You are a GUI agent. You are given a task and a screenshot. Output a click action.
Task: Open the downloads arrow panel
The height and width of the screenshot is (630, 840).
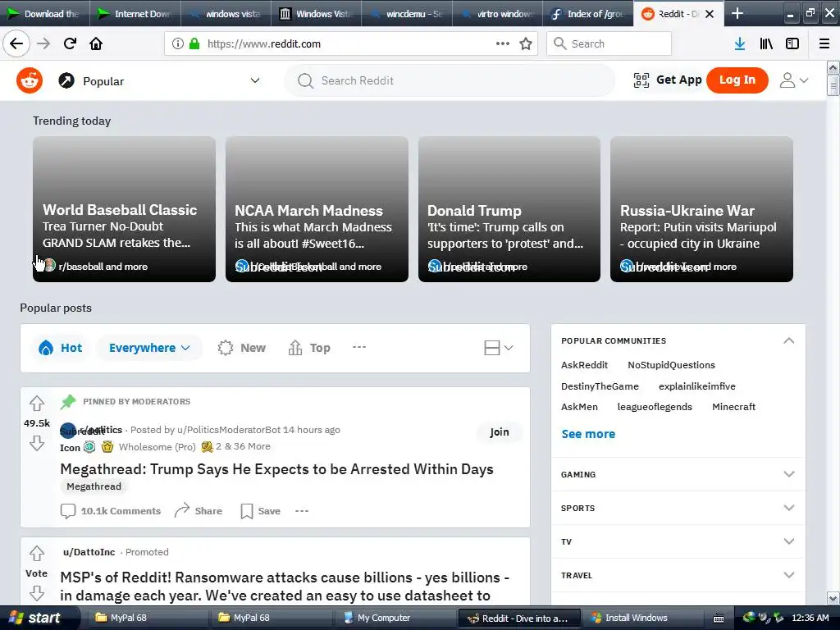click(x=740, y=43)
